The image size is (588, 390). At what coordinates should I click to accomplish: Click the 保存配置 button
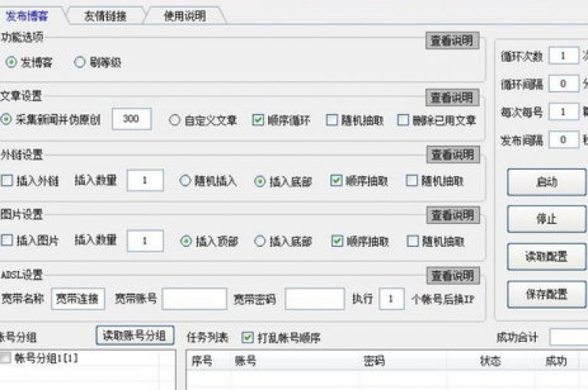point(547,294)
